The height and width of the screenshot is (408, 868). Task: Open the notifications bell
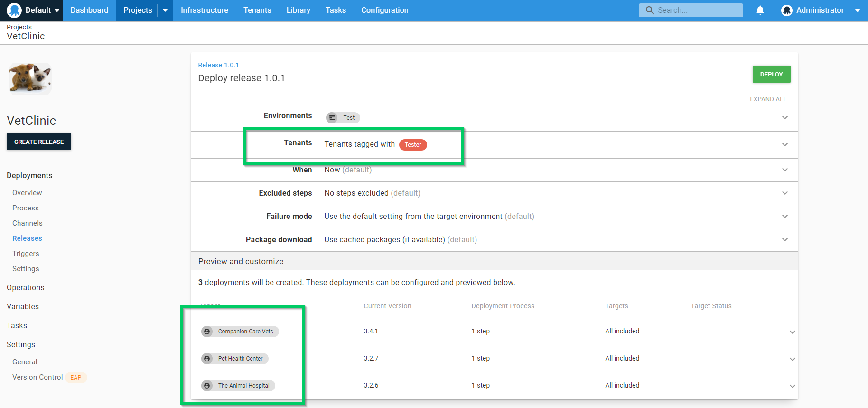(760, 10)
